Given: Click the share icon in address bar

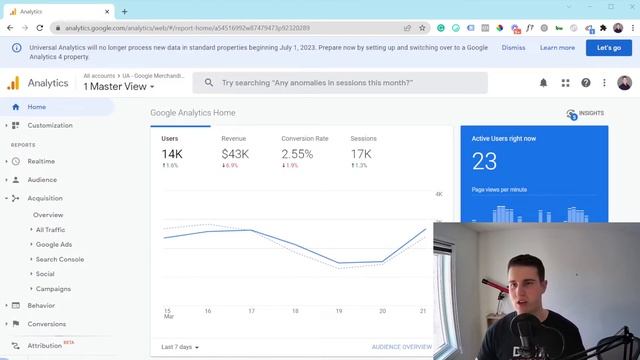Looking at the screenshot, I should pos(407,28).
